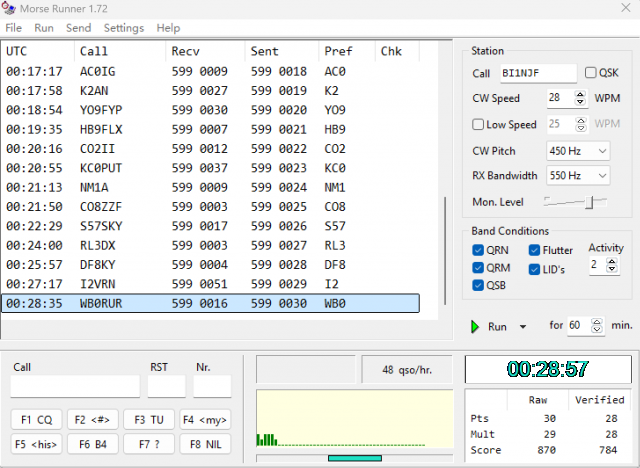Select the CO2II log row
Viewport: 640px width, 468px height.
point(211,149)
